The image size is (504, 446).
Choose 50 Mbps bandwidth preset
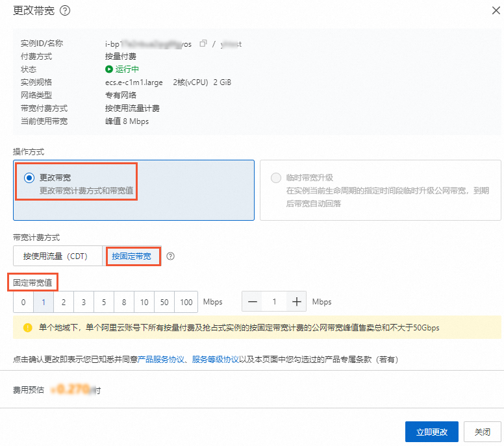pyautogui.click(x=165, y=302)
